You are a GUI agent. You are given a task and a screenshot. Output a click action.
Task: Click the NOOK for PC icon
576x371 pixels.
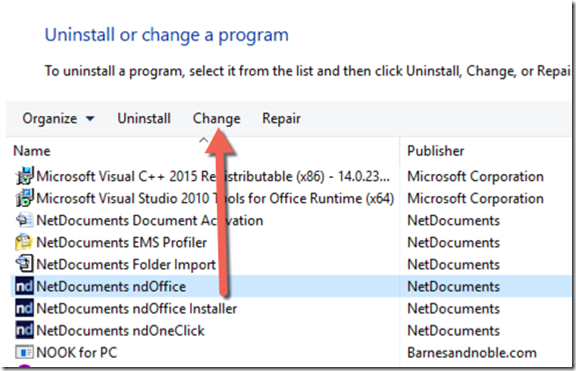point(24,352)
